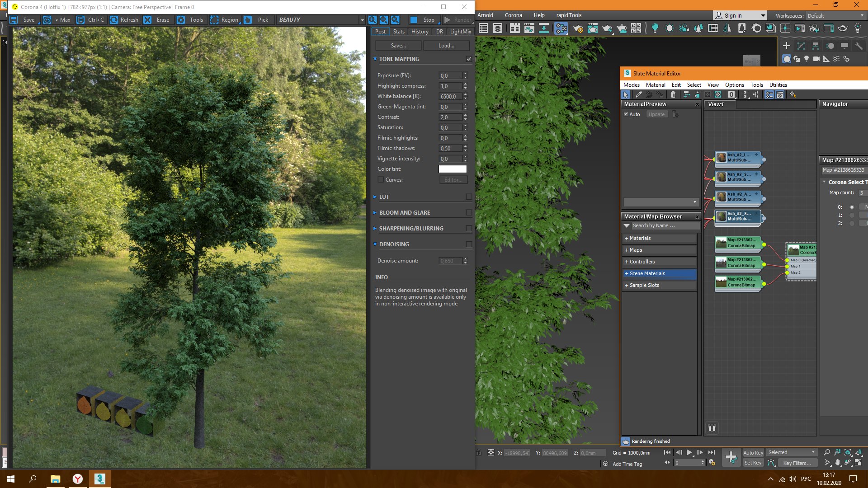Enable Sharpening/Blurring checkbox
The image size is (868, 488).
(469, 229)
